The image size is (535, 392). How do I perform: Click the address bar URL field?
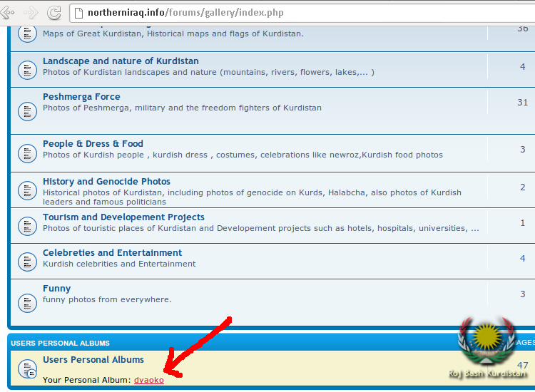tap(285, 13)
